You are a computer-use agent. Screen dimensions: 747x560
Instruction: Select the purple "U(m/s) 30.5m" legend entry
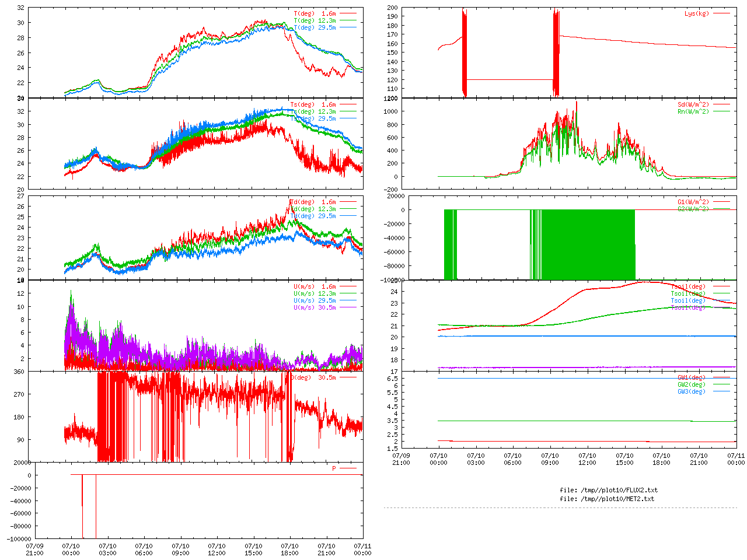315,307
